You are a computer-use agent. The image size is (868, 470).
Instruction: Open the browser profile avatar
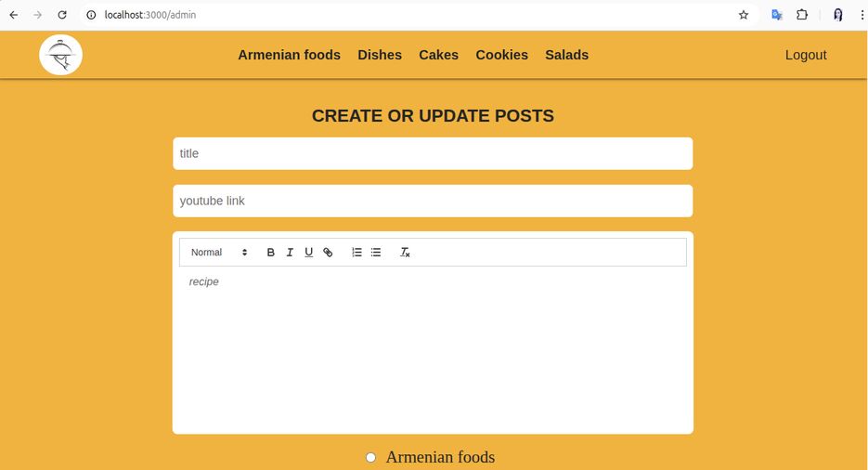tap(838, 15)
